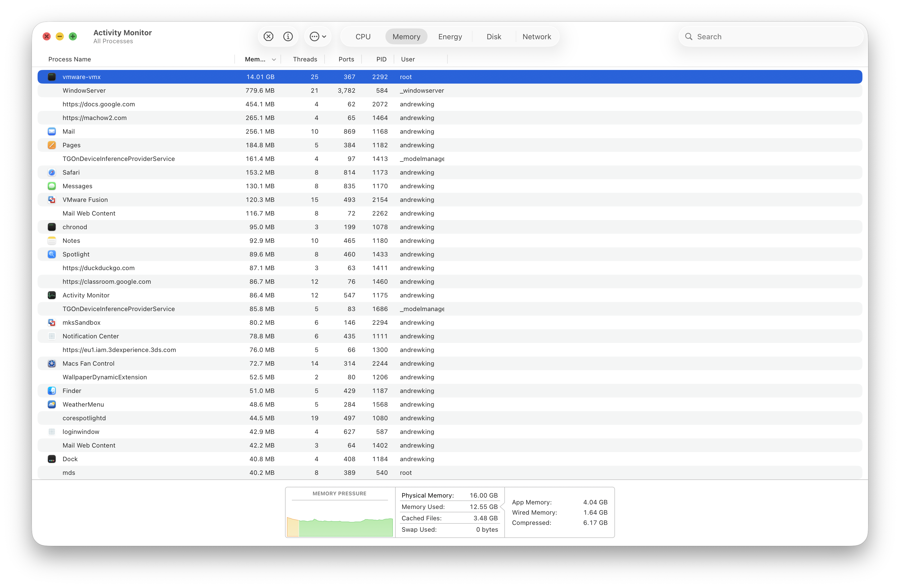
Task: Focus the Search field
Action: tap(771, 37)
